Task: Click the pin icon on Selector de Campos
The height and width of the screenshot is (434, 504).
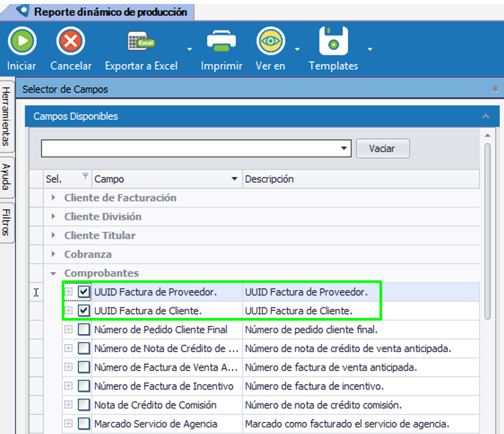Action: (494, 89)
